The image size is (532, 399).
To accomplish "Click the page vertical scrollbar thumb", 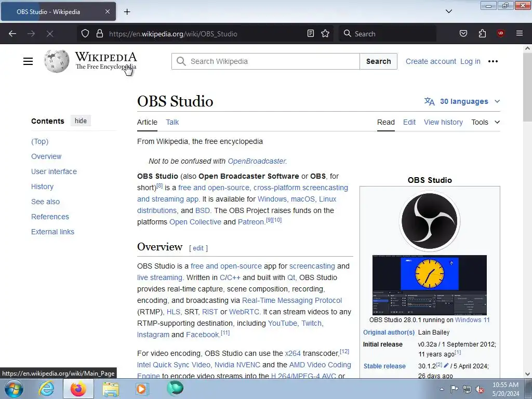I will coord(527,87).
